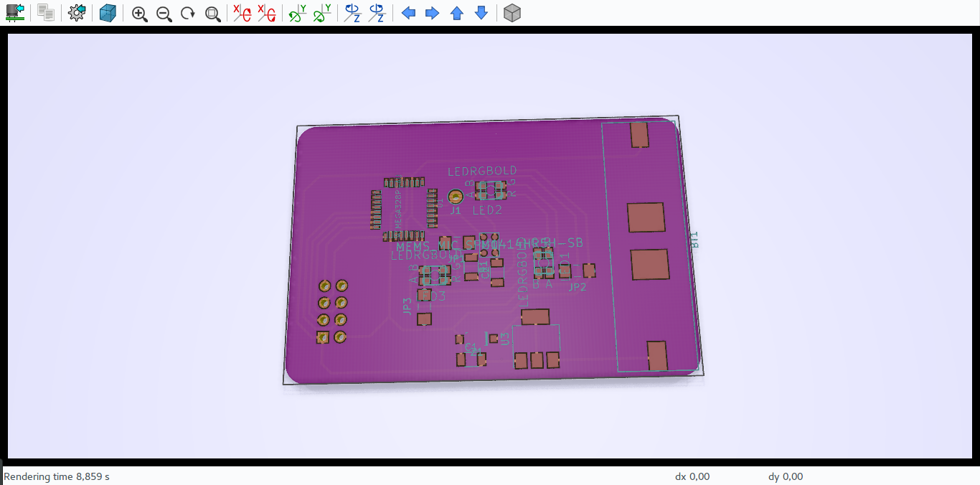Reload the board model

pos(15,12)
